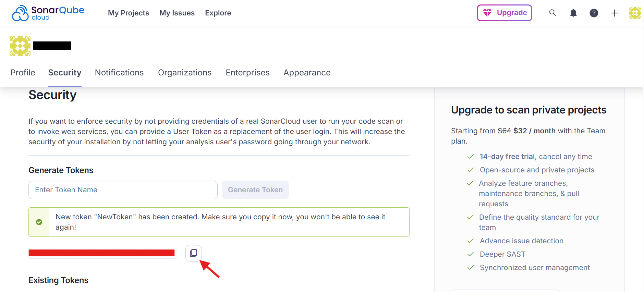Click the Upgrade button
Image resolution: width=644 pixels, height=292 pixels.
(x=504, y=13)
